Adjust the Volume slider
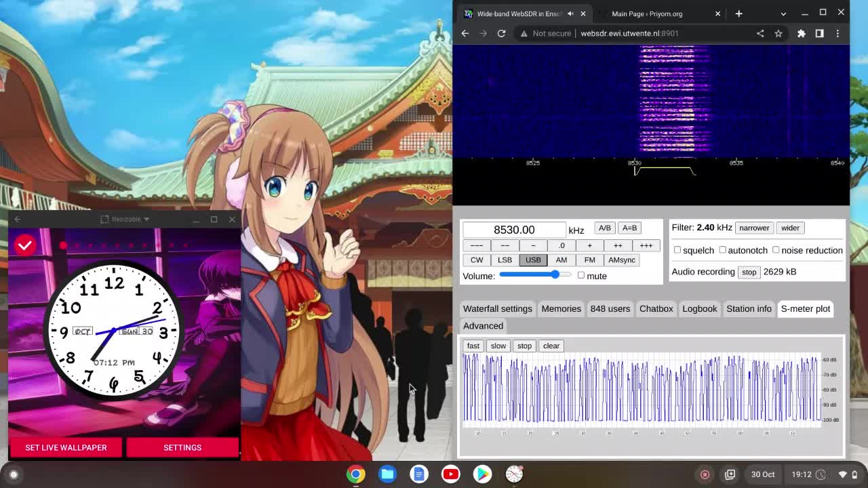The width and height of the screenshot is (868, 488). [536, 275]
